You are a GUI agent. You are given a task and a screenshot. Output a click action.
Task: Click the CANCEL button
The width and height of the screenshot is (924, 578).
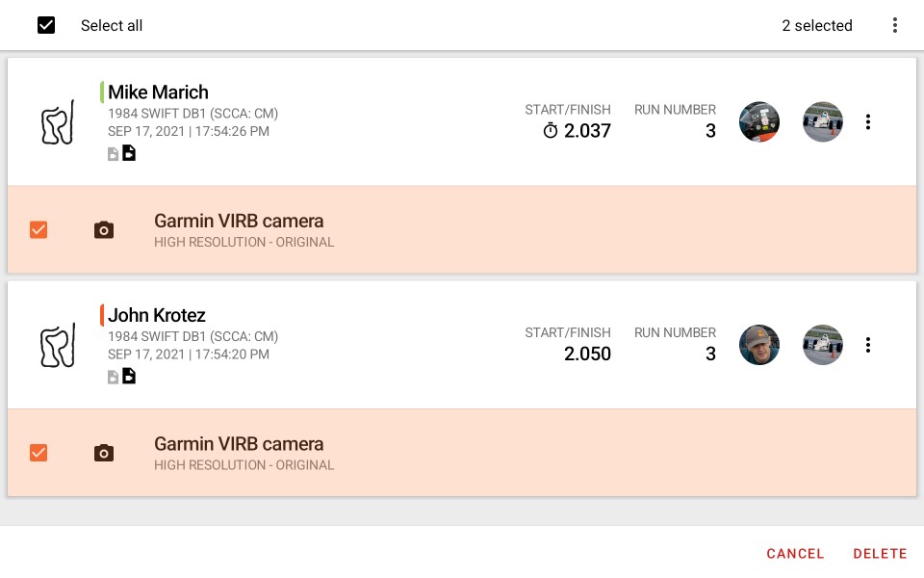coord(795,554)
